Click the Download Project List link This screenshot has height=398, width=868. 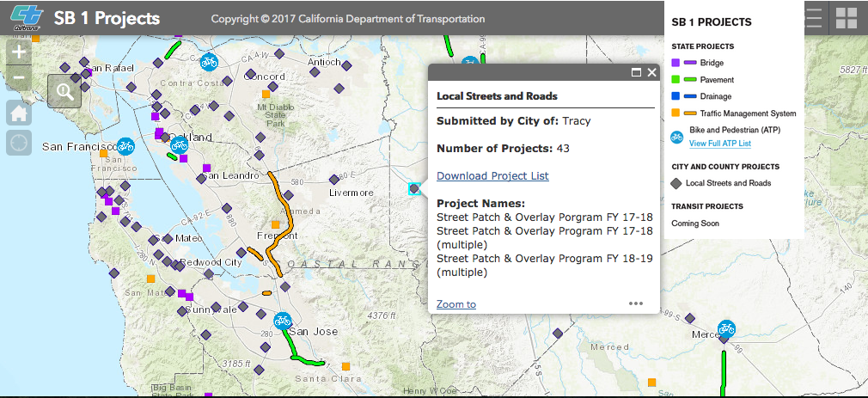pyautogui.click(x=492, y=176)
